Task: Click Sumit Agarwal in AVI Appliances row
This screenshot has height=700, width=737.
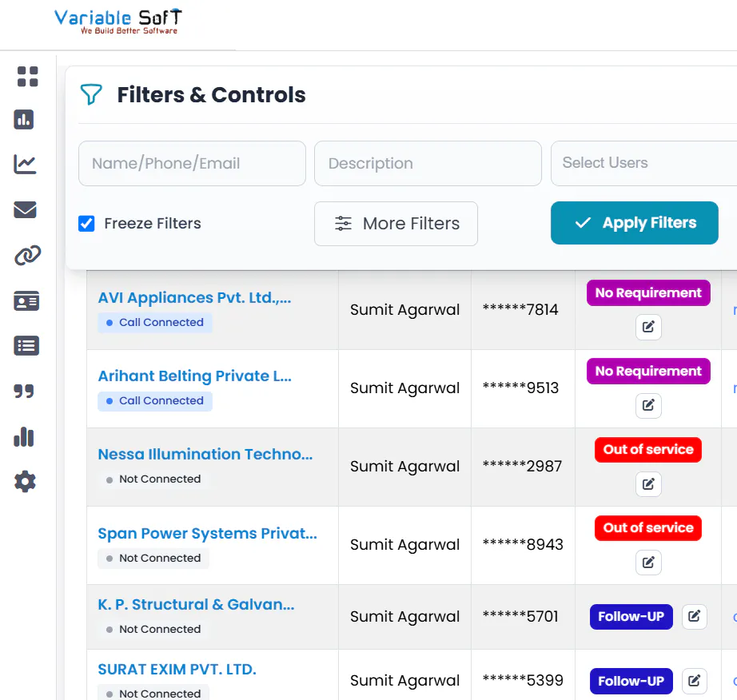Action: (404, 310)
